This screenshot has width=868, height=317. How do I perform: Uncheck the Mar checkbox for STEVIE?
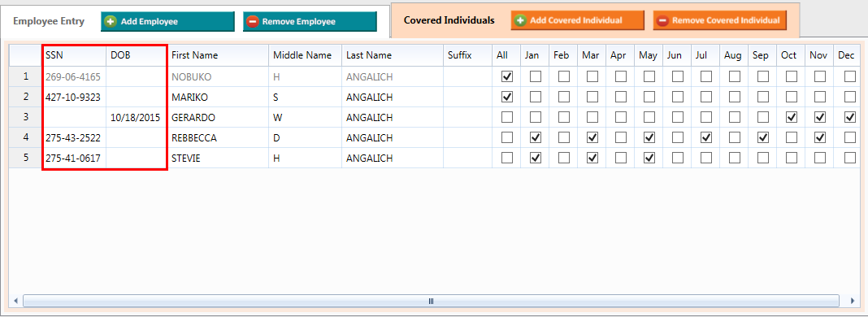point(592,158)
